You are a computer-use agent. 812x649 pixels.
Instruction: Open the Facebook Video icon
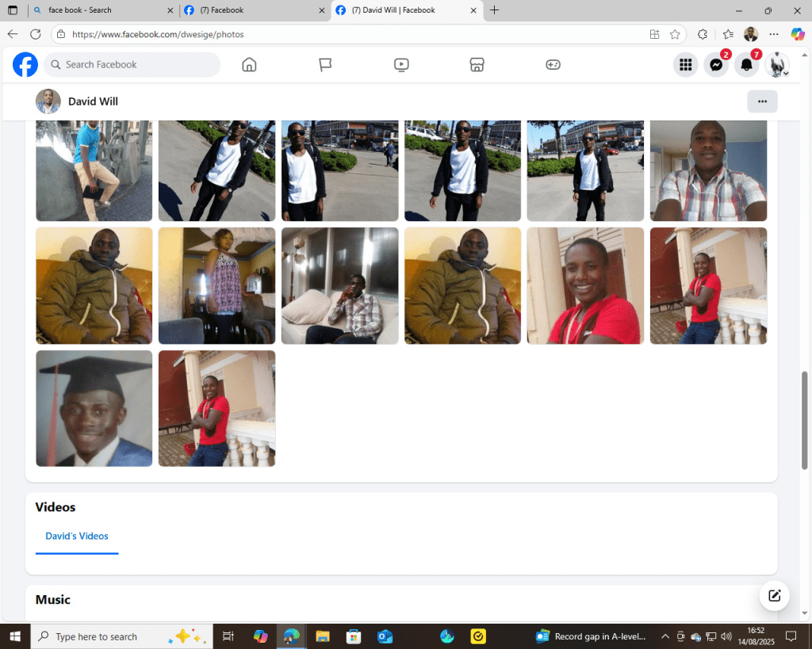point(401,65)
